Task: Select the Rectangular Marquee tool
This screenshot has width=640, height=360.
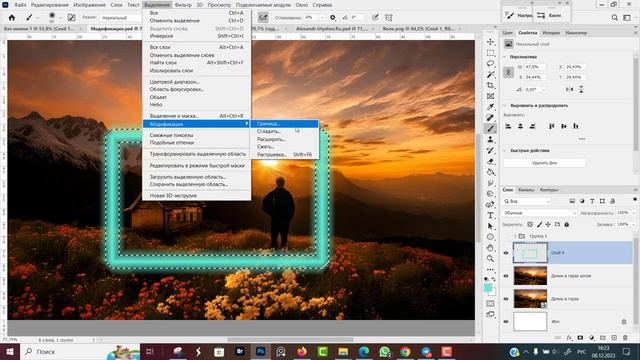Action: point(490,53)
